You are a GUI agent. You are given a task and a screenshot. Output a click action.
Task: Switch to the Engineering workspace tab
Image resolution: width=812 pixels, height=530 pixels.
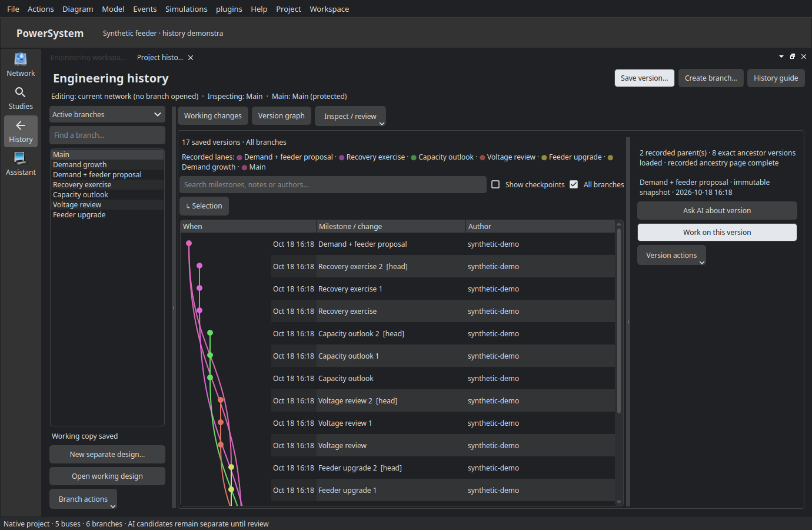click(88, 58)
